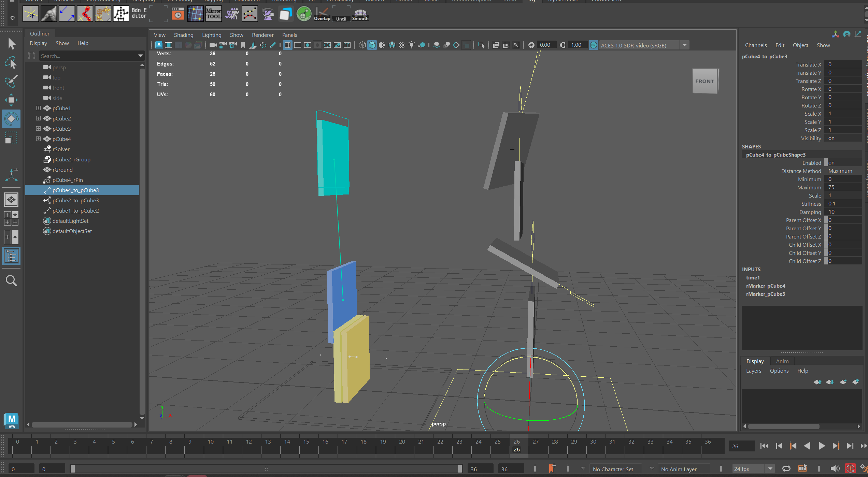Select pCube2_to_pCube3 in Outliner
The width and height of the screenshot is (868, 477).
pyautogui.click(x=75, y=200)
